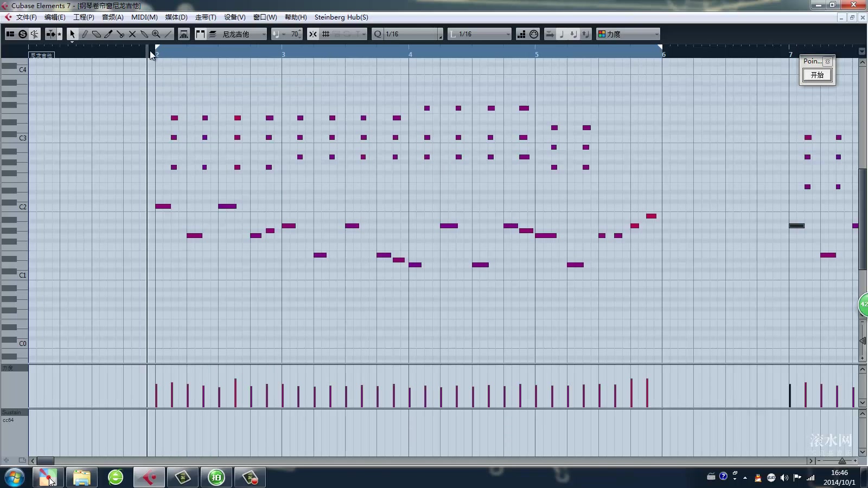Click the horizontal zoom slider at bottom right
This screenshot has width=868, height=488.
(841, 461)
